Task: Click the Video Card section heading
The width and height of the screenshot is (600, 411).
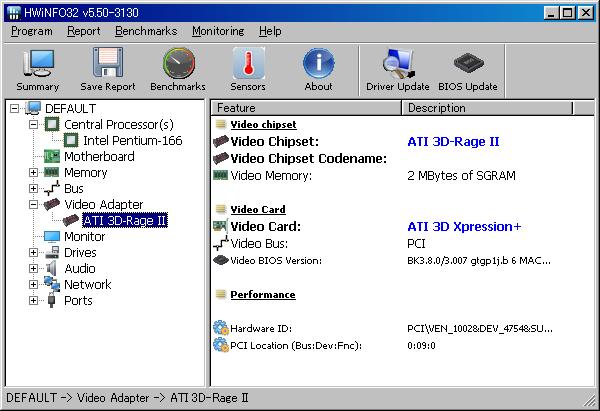Action: click(x=258, y=209)
